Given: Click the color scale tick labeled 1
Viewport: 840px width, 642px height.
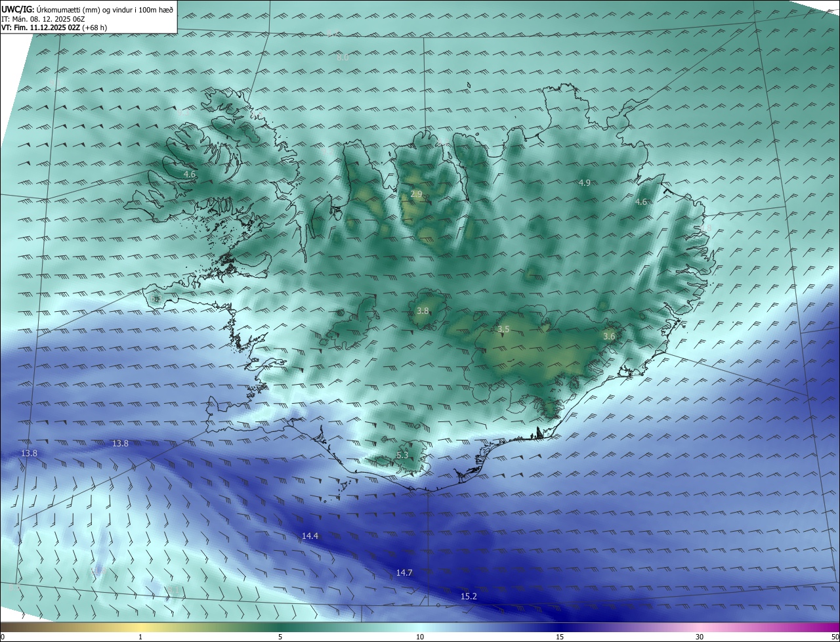Looking at the screenshot, I should [x=140, y=637].
